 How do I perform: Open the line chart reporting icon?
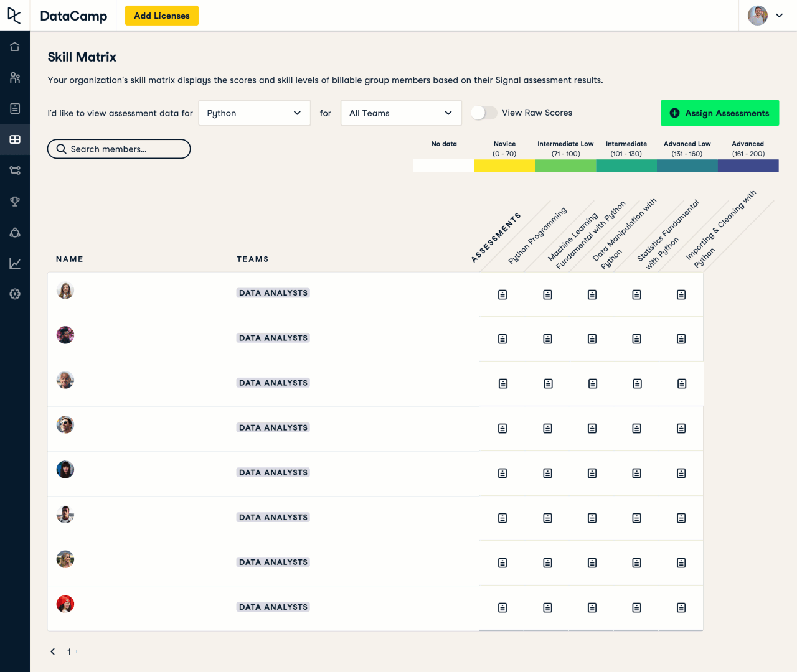[x=15, y=263]
